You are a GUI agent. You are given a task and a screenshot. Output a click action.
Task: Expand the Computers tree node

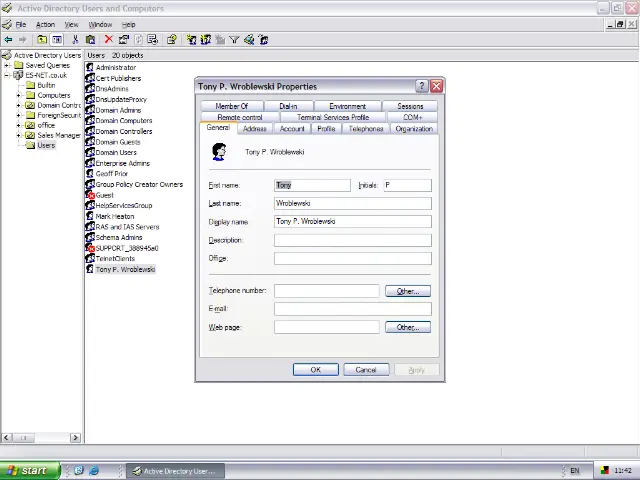click(18, 95)
